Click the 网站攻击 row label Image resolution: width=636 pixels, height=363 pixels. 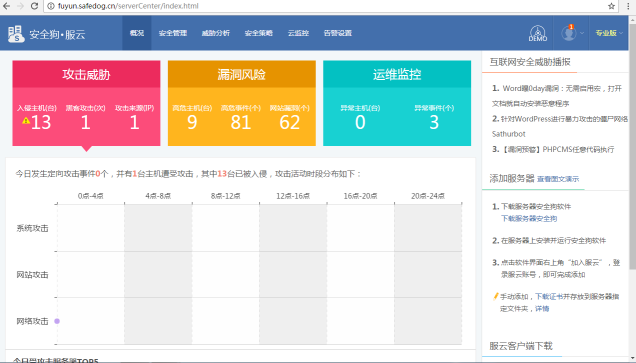click(x=32, y=275)
